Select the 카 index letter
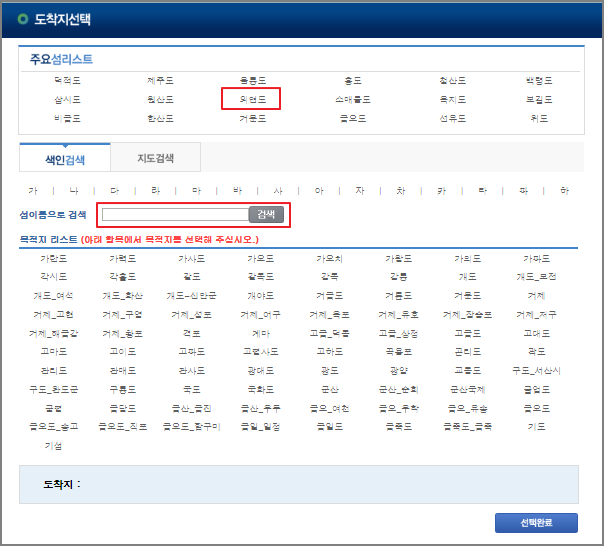 pos(441,190)
